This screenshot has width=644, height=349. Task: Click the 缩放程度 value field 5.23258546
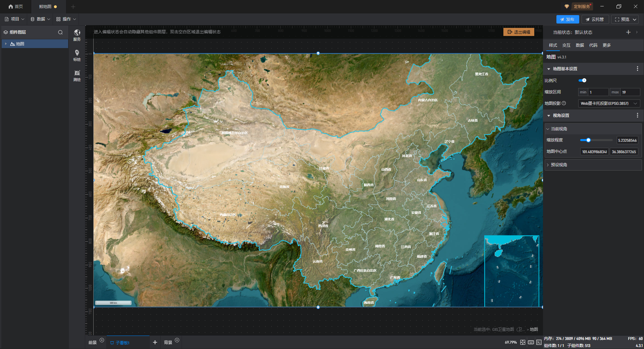pyautogui.click(x=627, y=140)
